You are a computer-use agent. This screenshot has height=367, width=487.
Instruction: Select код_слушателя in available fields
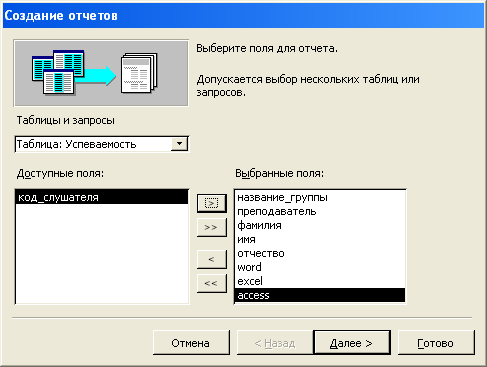(102, 197)
